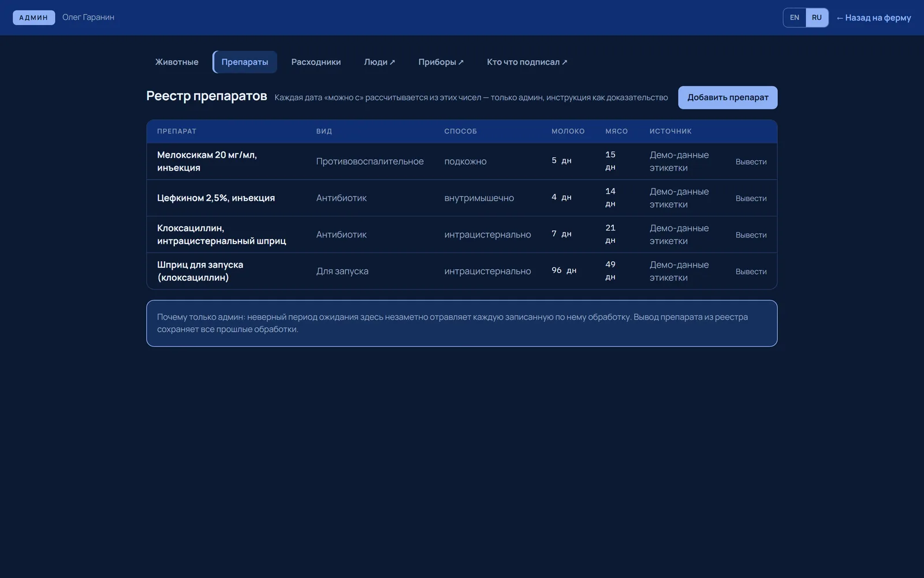The height and width of the screenshot is (578, 924).
Task: Open the Животные tab
Action: pyautogui.click(x=177, y=62)
